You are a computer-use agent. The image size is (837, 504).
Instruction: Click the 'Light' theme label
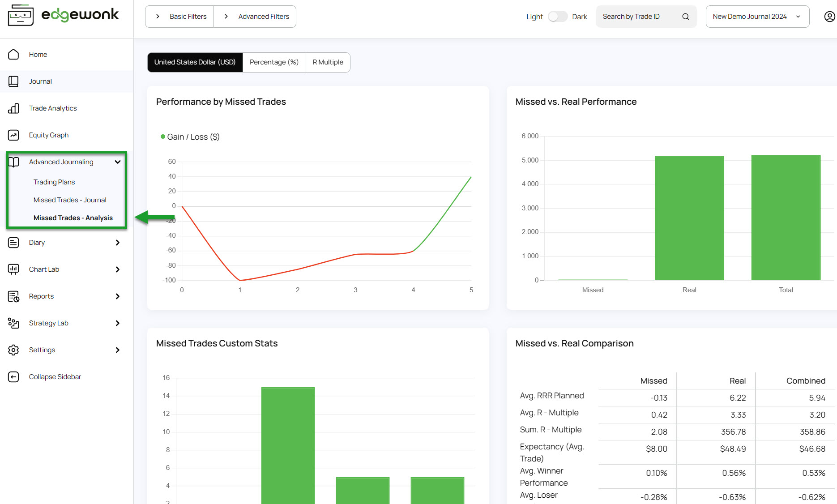tap(534, 17)
